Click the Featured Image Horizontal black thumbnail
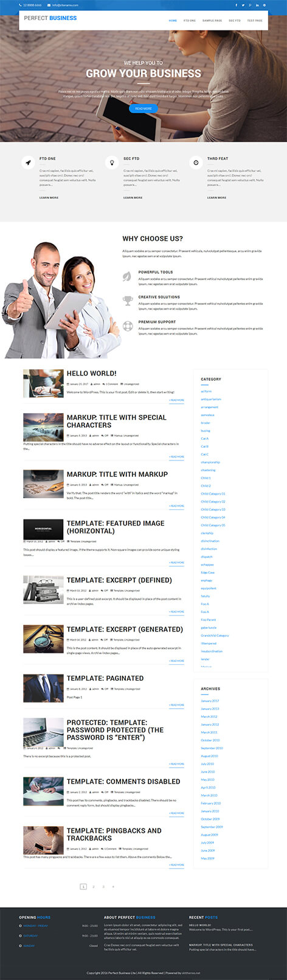This screenshot has height=980, width=287. coord(43,529)
